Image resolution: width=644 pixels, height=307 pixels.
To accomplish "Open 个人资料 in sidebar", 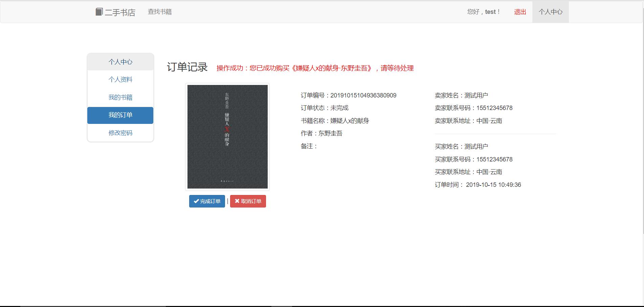I will [x=120, y=80].
